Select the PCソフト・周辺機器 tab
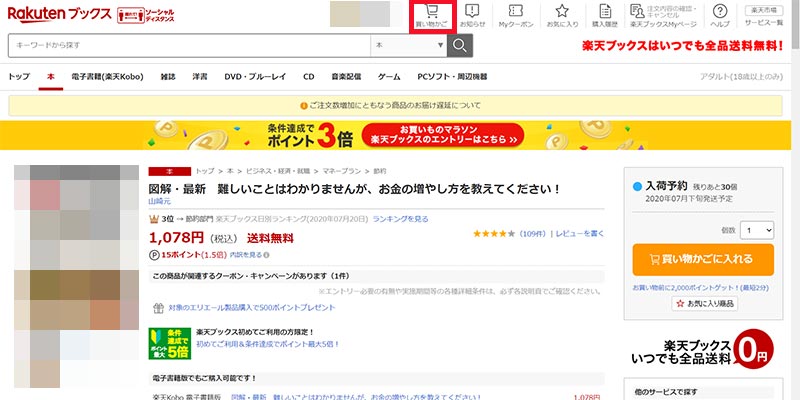Viewport: 800px width, 400px height. click(x=452, y=77)
